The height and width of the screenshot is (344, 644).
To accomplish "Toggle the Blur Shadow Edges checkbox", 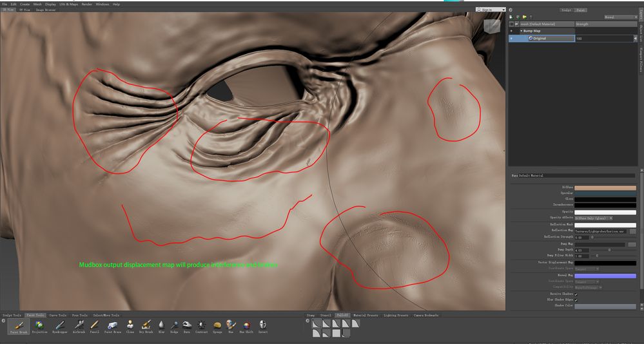I will (x=576, y=300).
